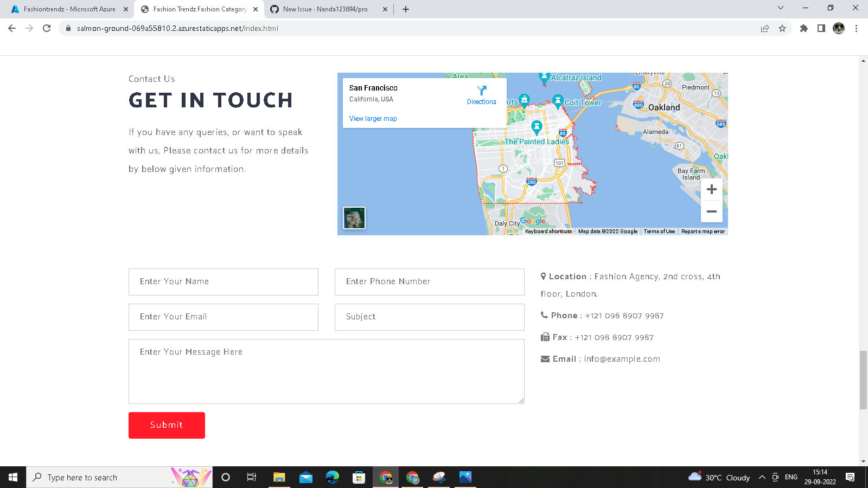Click the phone icon next to Phone number
This screenshot has width=868, height=488.
point(544,314)
